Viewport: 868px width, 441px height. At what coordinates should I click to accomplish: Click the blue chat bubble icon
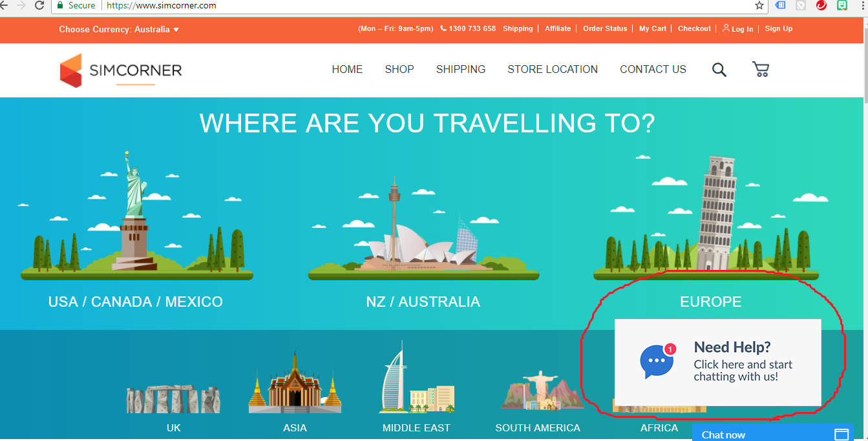657,362
